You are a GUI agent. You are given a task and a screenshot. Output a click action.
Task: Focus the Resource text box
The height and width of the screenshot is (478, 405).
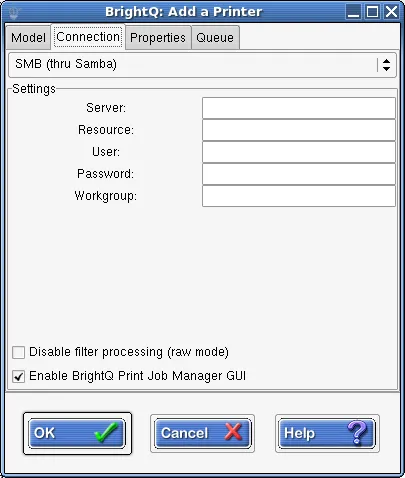(299, 130)
